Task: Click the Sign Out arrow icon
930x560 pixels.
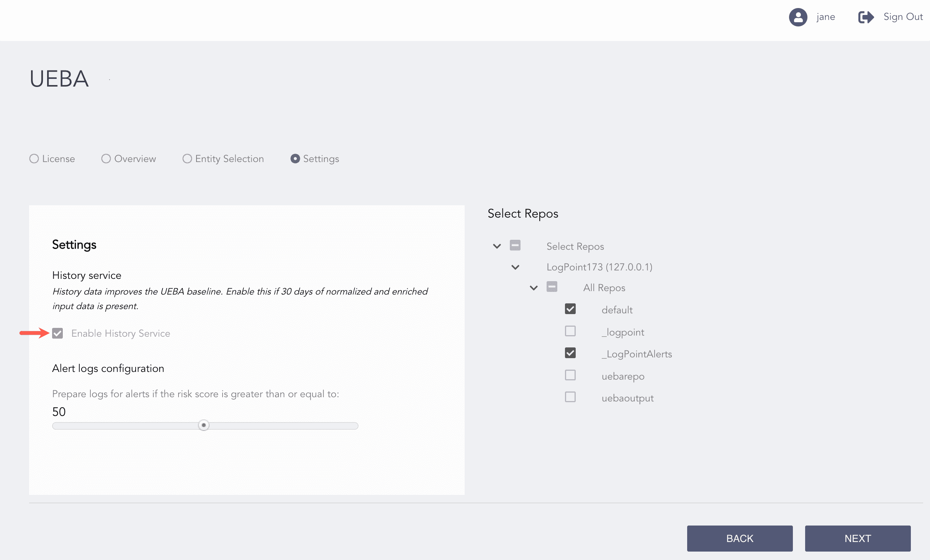Action: 866,17
